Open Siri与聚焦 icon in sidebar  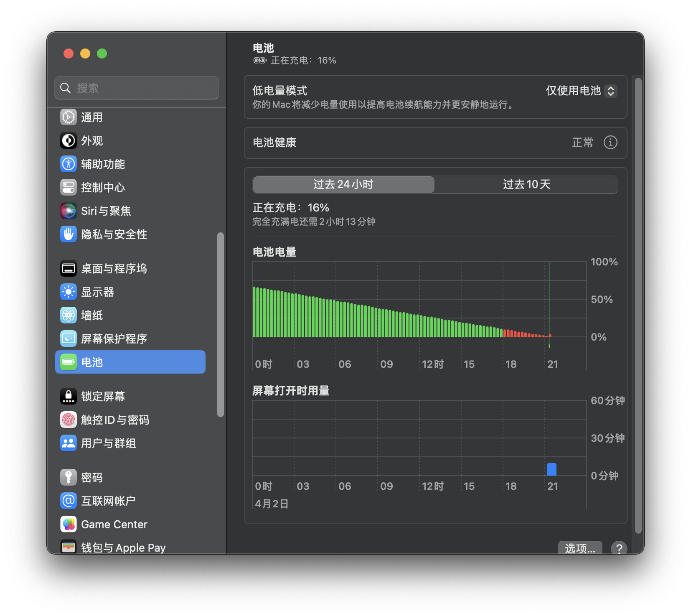tap(69, 211)
